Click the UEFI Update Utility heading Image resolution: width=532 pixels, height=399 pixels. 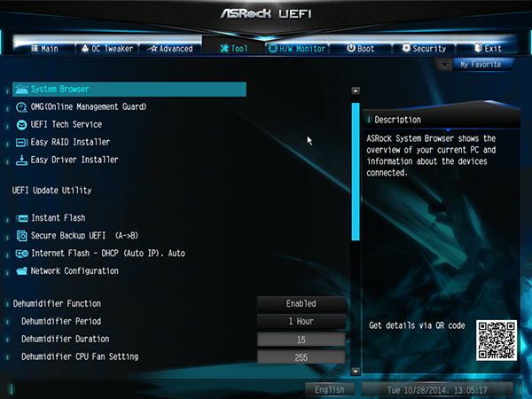[x=52, y=191]
